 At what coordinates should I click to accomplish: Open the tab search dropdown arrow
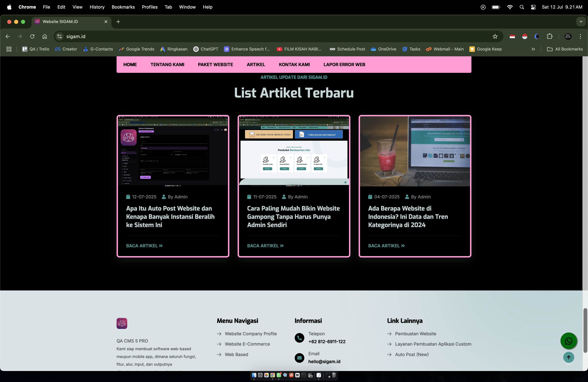pos(581,22)
